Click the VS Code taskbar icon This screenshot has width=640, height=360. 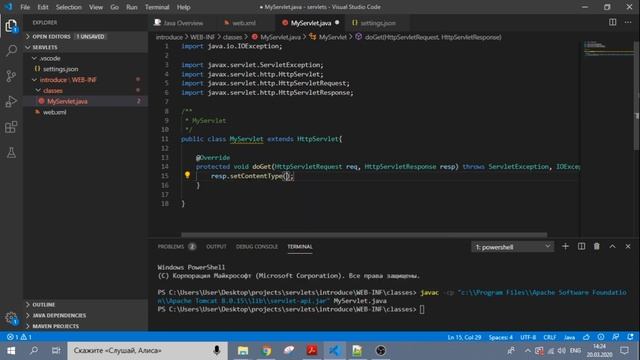point(335,350)
